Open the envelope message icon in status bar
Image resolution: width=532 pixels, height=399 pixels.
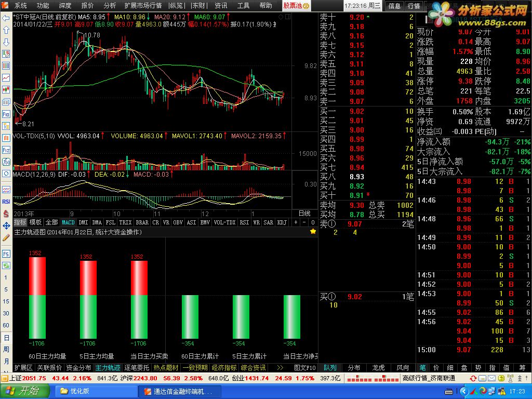click(491, 378)
